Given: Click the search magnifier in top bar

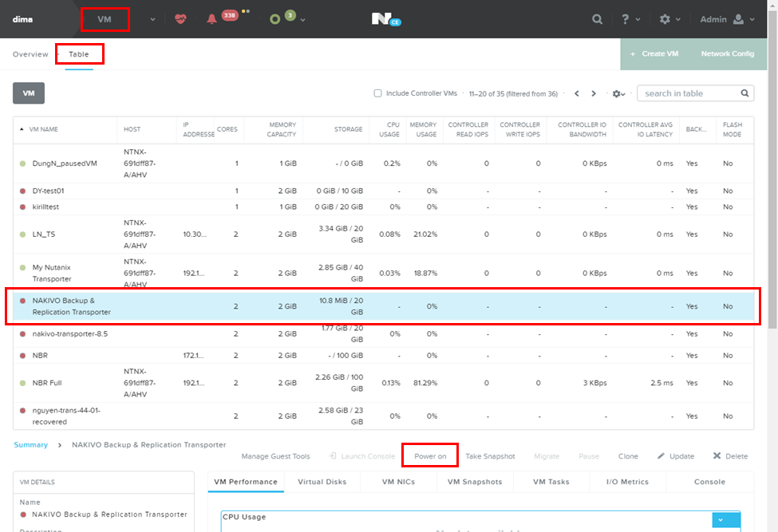Looking at the screenshot, I should click(598, 19).
